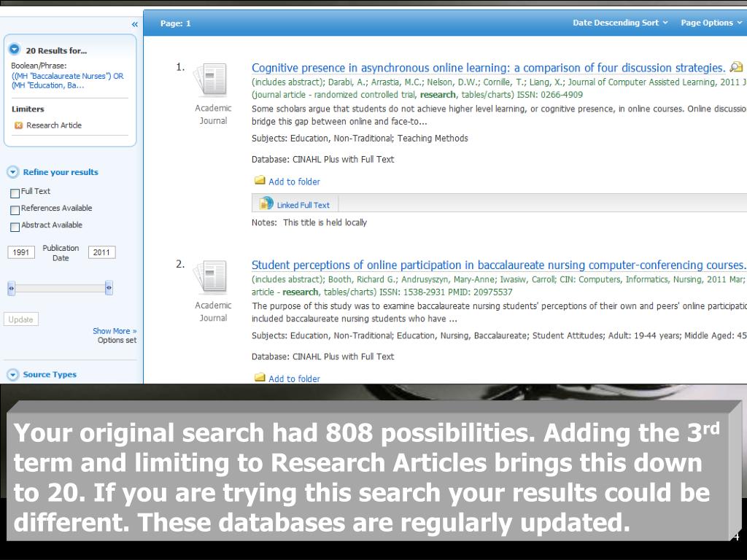Image resolution: width=747 pixels, height=560 pixels.
Task: Add result 1 to folder
Action: (294, 182)
